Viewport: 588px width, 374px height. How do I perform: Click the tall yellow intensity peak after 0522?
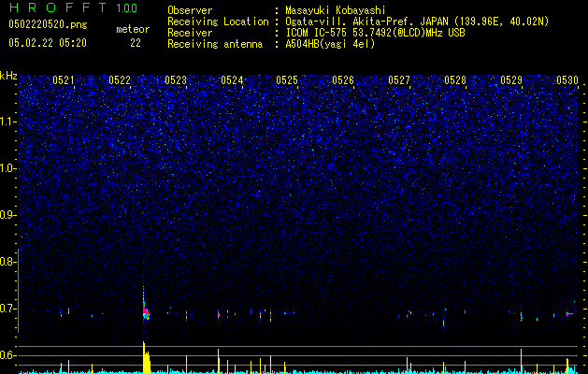tap(146, 357)
